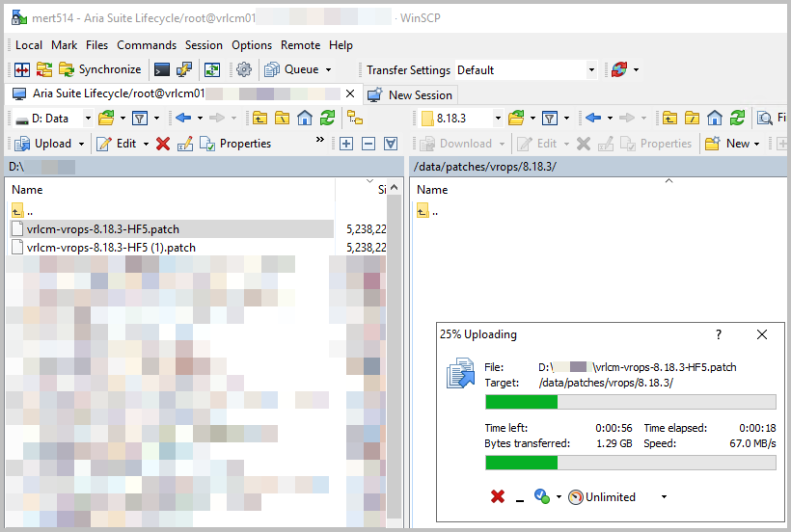791x532 pixels.
Task: Click the local panel Name column header
Action: [172, 190]
